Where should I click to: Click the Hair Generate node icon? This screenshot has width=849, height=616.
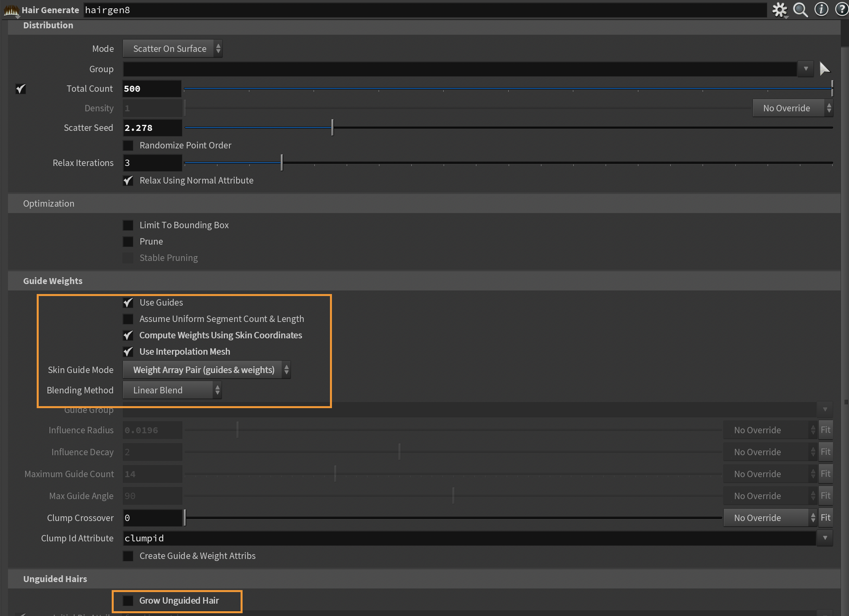click(11, 10)
